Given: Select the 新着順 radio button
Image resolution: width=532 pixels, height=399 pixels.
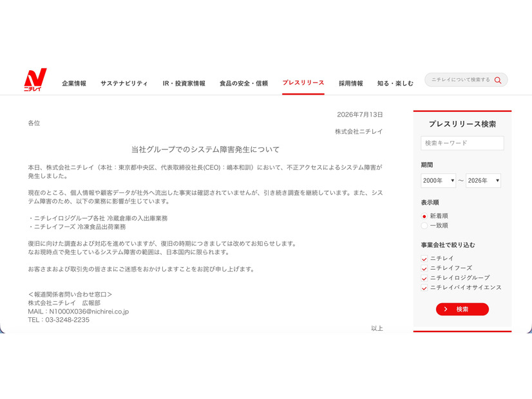Looking at the screenshot, I should (x=424, y=216).
